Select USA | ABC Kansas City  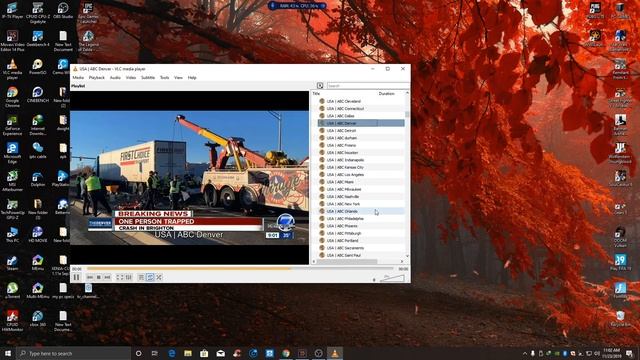click(x=361, y=167)
